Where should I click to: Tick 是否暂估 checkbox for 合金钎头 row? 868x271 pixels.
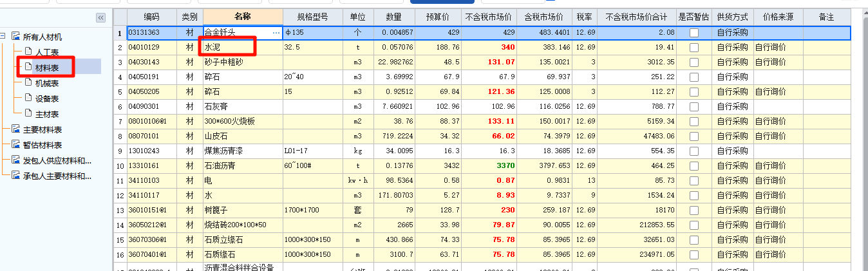point(694,32)
